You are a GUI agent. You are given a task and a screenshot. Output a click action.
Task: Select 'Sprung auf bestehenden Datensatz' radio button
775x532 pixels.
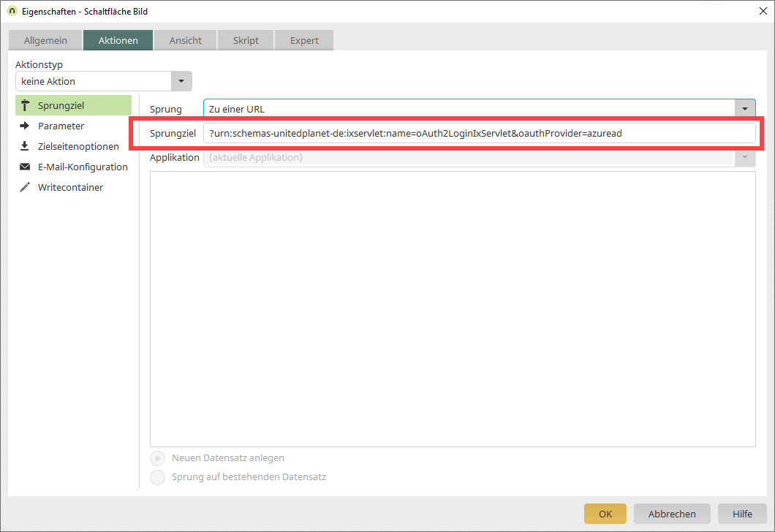click(x=158, y=477)
